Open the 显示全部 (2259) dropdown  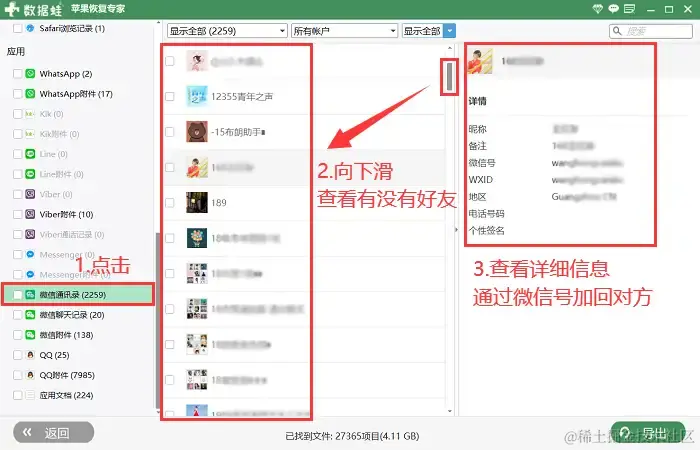(x=227, y=31)
